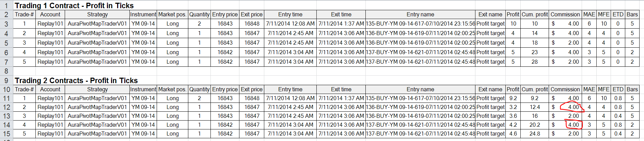The image size is (644, 141).
Task: Select the red-circled 4.00 commission in row 14
Action: click(x=573, y=125)
